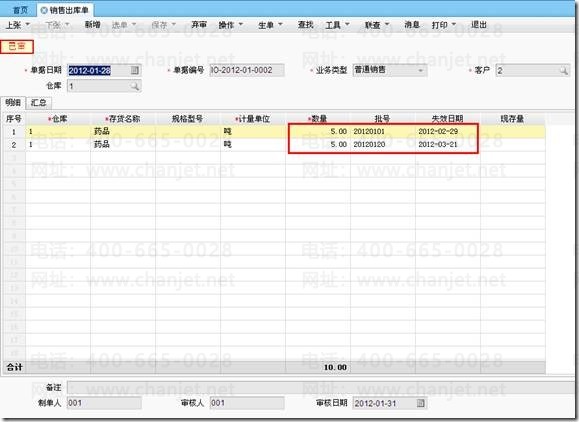Screen dimensions: 579x422
Task: Open calendar icon beside 审核日期
Action: pyautogui.click(x=421, y=403)
